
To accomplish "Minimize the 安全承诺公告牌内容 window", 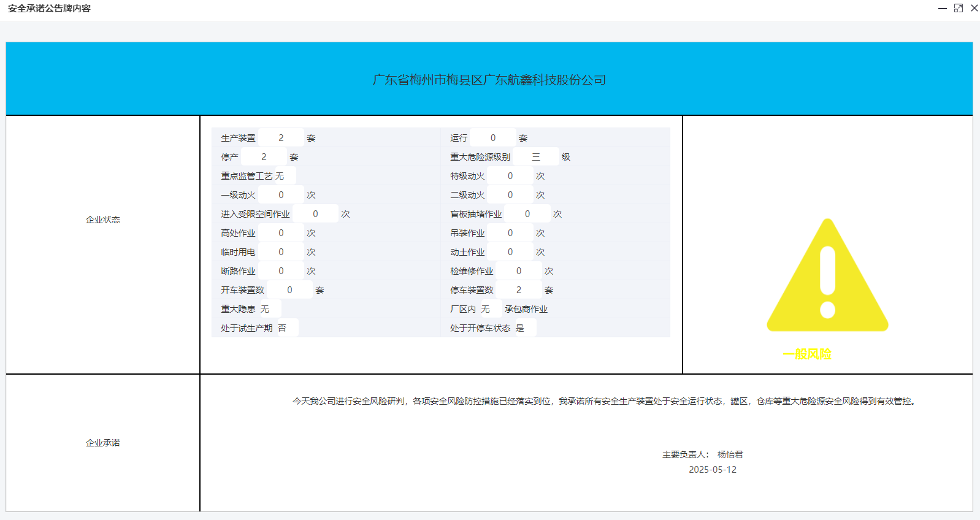I will (943, 9).
